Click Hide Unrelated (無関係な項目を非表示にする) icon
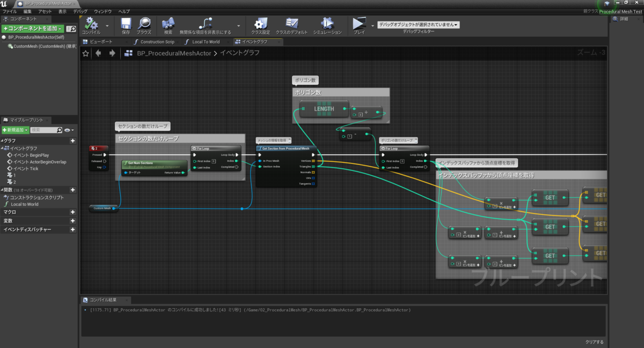This screenshot has width=644, height=348. pyautogui.click(x=205, y=24)
